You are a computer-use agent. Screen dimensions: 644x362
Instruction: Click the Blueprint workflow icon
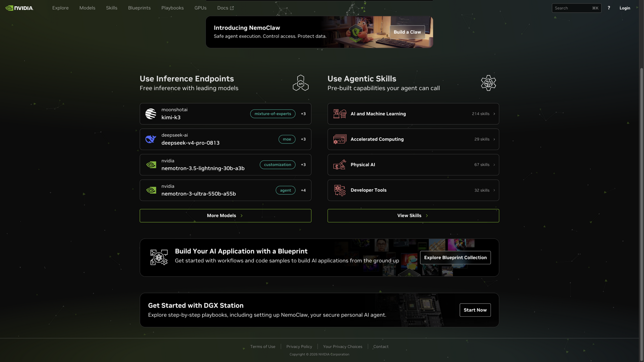[x=159, y=257]
